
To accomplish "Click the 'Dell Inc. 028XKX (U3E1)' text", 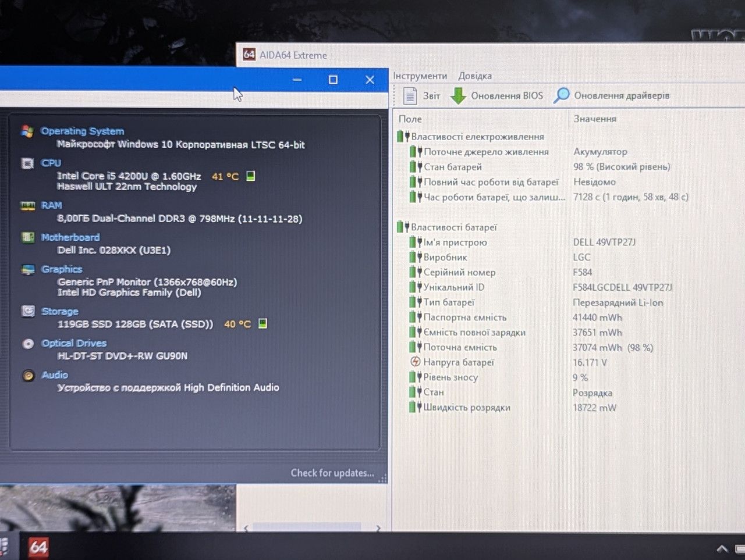I will tap(114, 250).
